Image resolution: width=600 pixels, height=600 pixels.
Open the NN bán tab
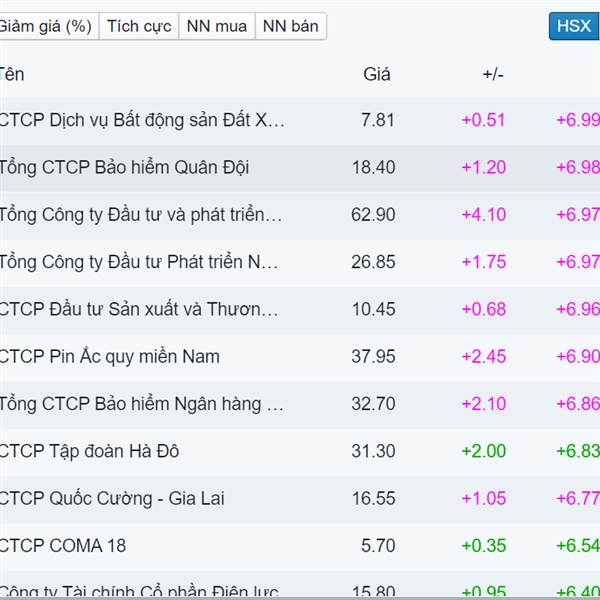(x=290, y=26)
